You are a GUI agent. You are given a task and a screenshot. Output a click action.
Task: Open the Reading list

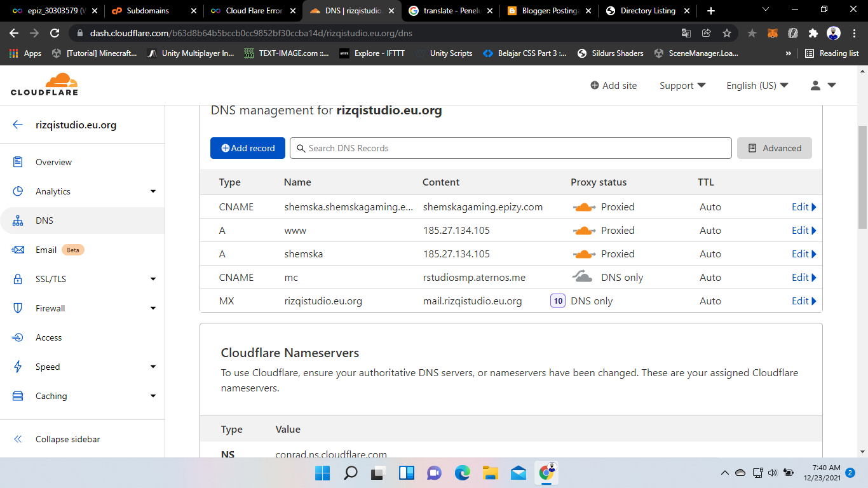[832, 53]
